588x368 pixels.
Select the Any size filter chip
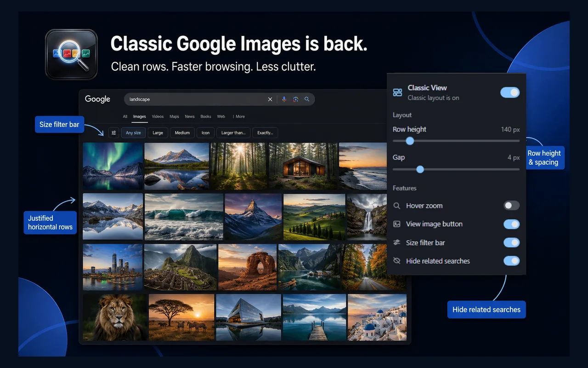(x=133, y=133)
